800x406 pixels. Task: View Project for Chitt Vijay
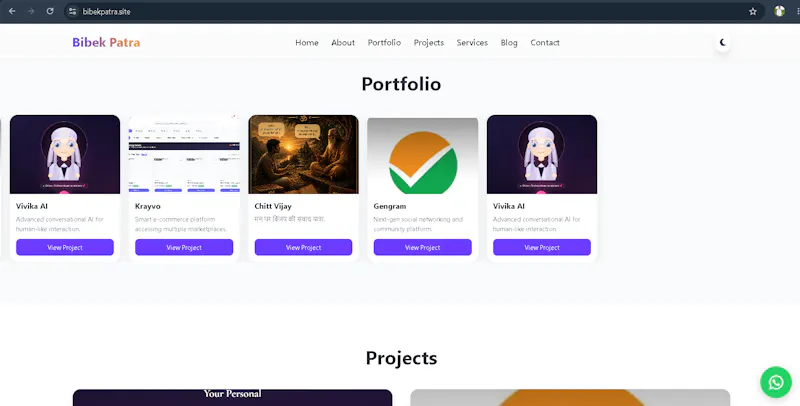304,247
